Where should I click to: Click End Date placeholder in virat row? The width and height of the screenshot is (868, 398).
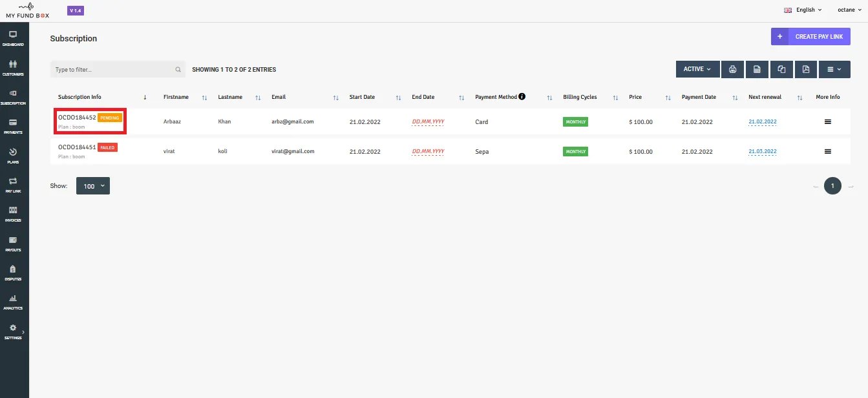428,152
